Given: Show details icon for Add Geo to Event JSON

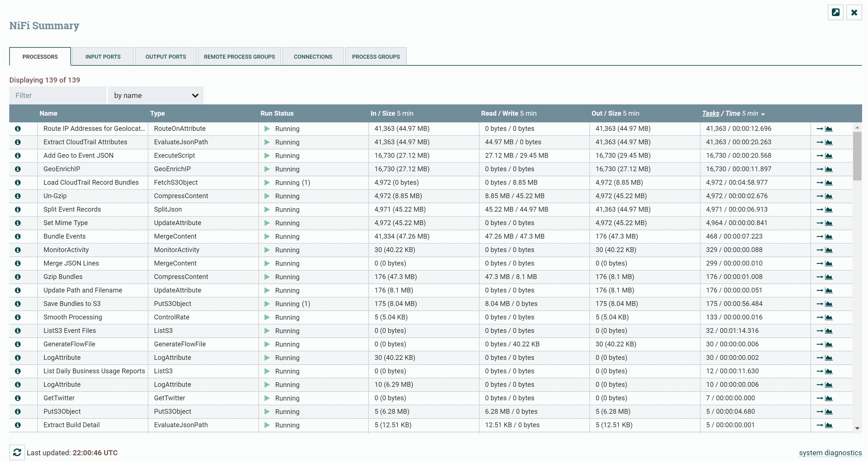Looking at the screenshot, I should coord(18,156).
